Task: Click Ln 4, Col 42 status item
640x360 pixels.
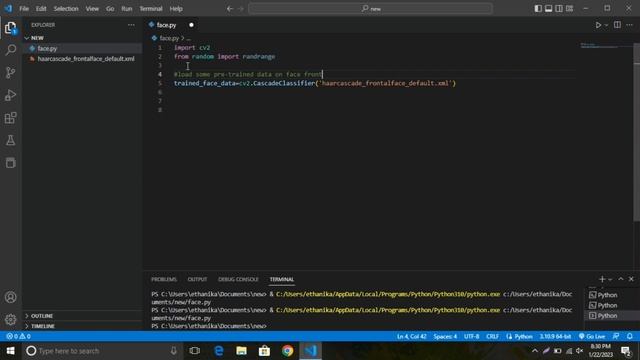Action: (411, 337)
